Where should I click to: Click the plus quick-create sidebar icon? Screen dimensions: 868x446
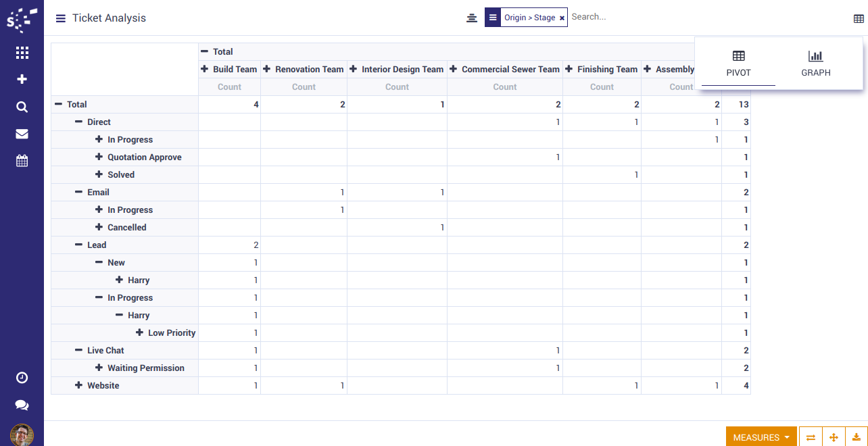pyautogui.click(x=22, y=80)
